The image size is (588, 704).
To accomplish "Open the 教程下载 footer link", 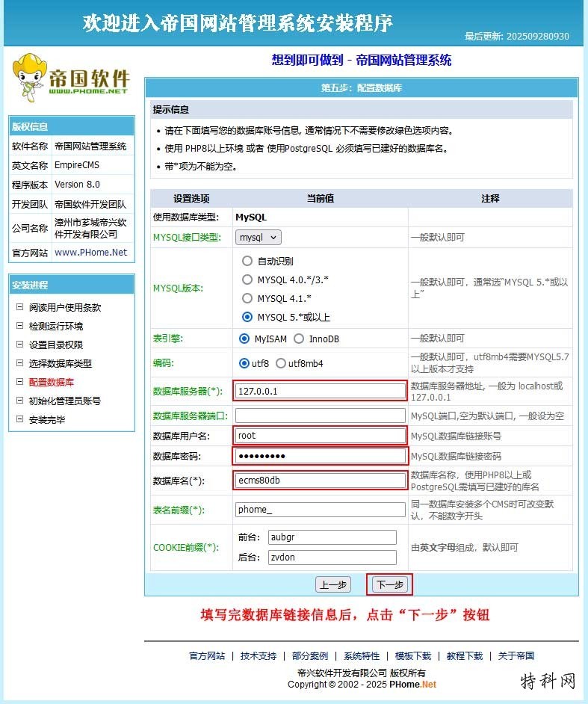I will [465, 656].
